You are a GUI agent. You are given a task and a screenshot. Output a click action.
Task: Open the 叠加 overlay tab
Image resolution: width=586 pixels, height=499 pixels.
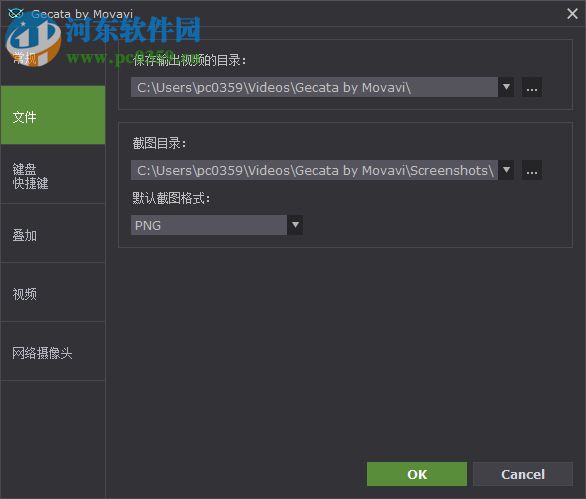[x=53, y=234]
